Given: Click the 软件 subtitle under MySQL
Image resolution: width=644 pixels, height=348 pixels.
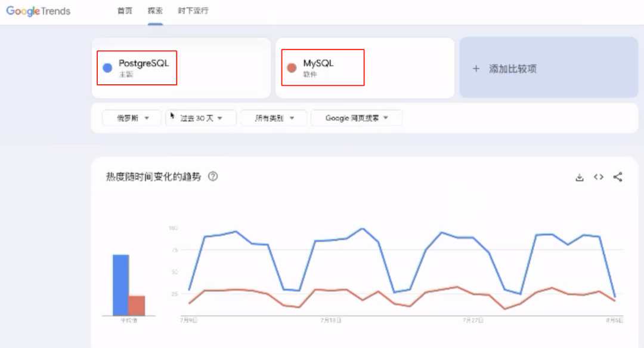Looking at the screenshot, I should click(x=310, y=75).
